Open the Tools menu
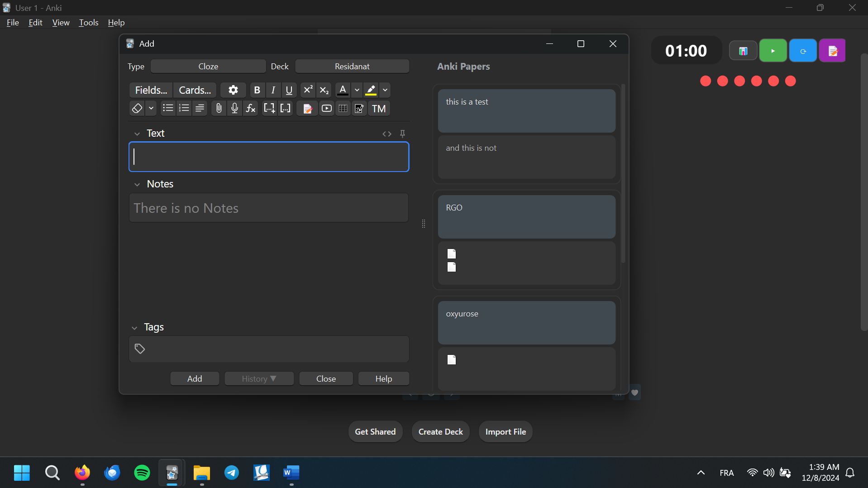 pyautogui.click(x=88, y=23)
